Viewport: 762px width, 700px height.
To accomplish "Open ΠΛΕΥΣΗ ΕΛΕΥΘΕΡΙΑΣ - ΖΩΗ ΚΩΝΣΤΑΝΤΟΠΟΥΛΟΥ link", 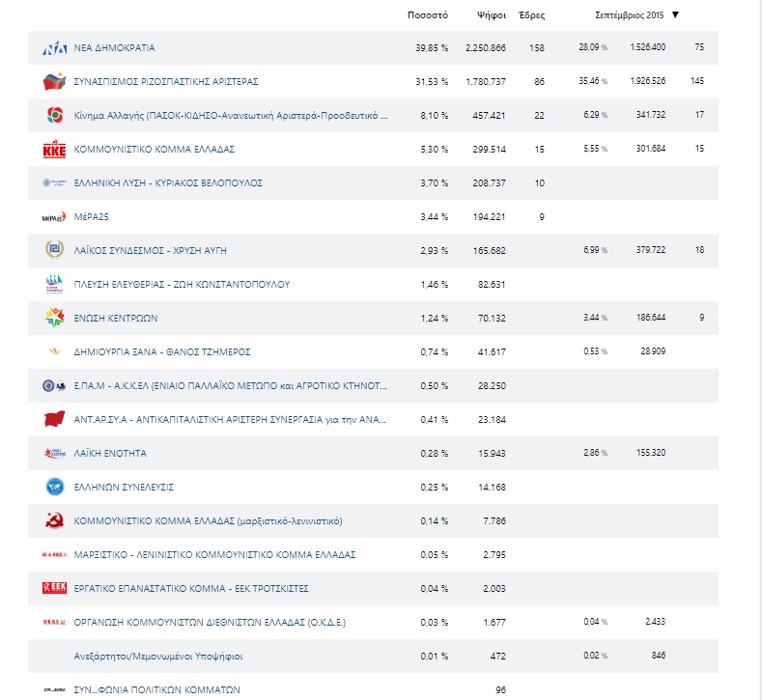I will (x=182, y=285).
